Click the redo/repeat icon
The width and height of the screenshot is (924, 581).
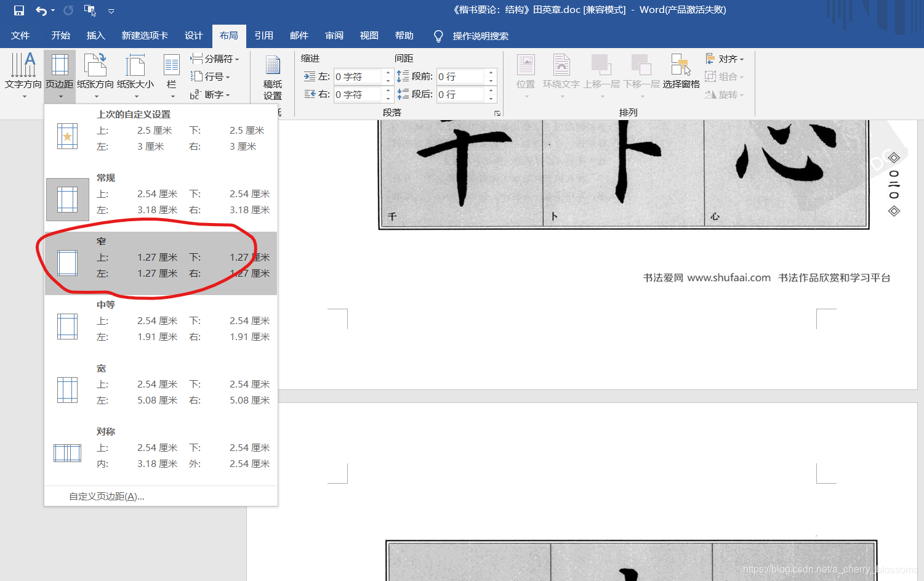point(68,10)
